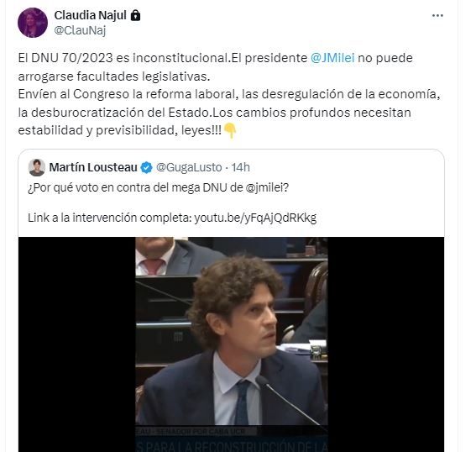The width and height of the screenshot is (476, 452).
Task: Click the @ClauNaj handle
Action: point(80,30)
